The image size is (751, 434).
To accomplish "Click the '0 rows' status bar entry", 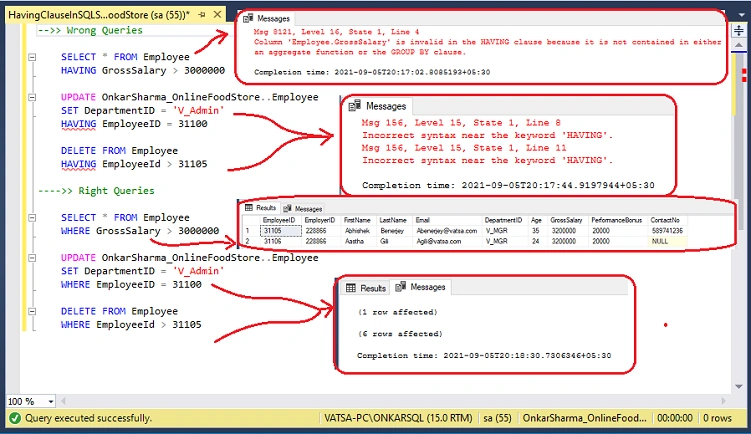I will point(717,418).
